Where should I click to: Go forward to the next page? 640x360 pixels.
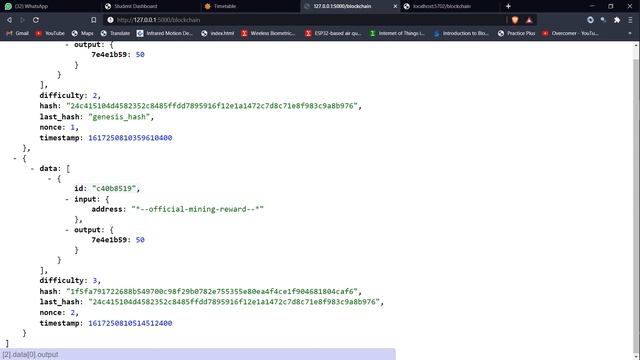[22, 20]
